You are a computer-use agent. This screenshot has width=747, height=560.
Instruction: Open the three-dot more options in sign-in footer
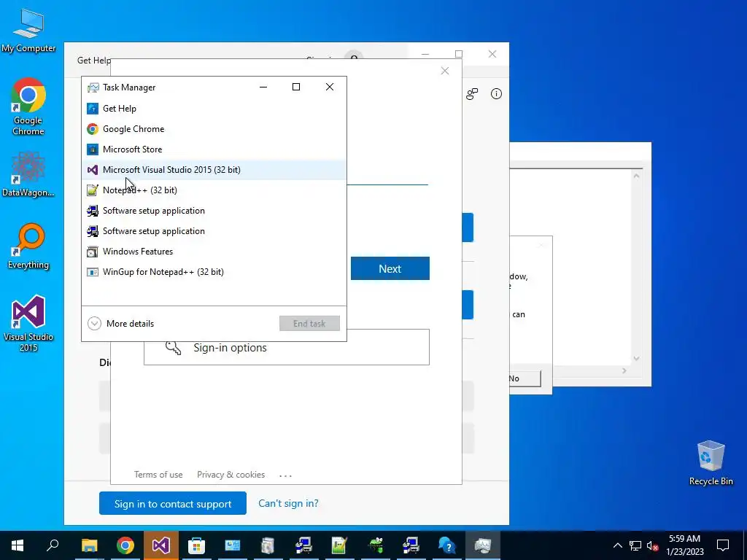[x=285, y=475]
